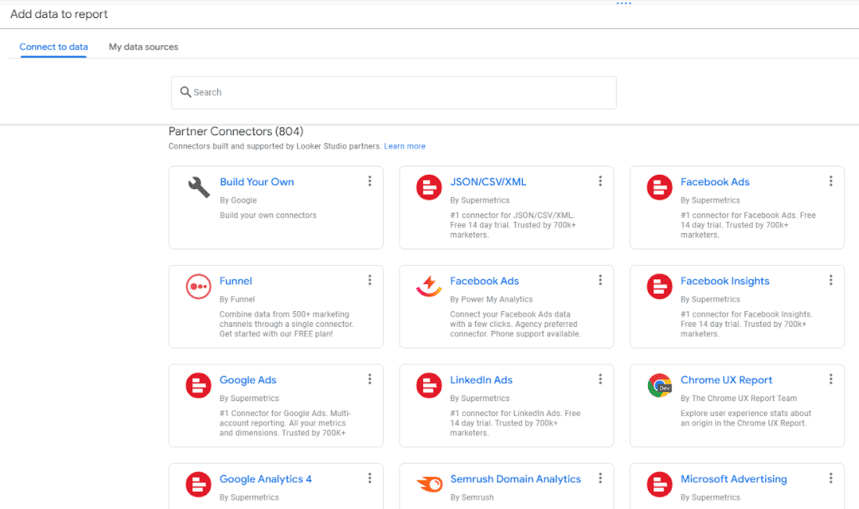Screen dimensions: 859x509
Task: Click the 'By Semrush' author text
Action: tap(472, 498)
